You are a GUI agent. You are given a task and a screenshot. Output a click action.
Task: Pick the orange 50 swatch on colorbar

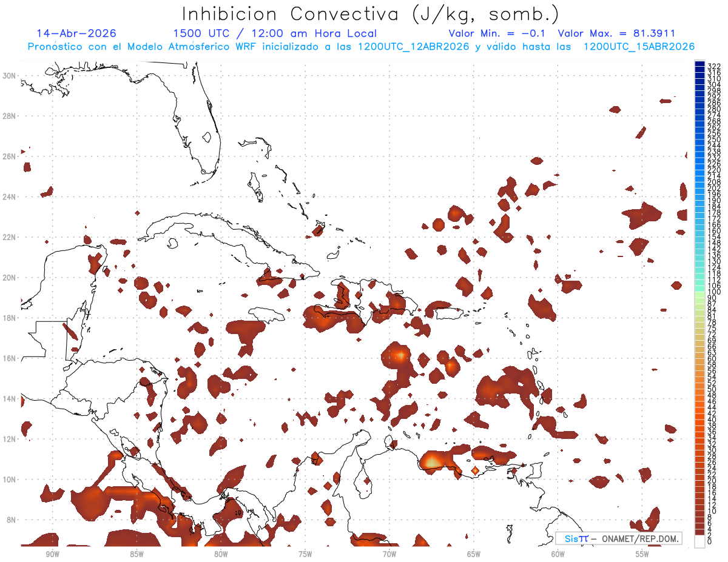(x=699, y=389)
